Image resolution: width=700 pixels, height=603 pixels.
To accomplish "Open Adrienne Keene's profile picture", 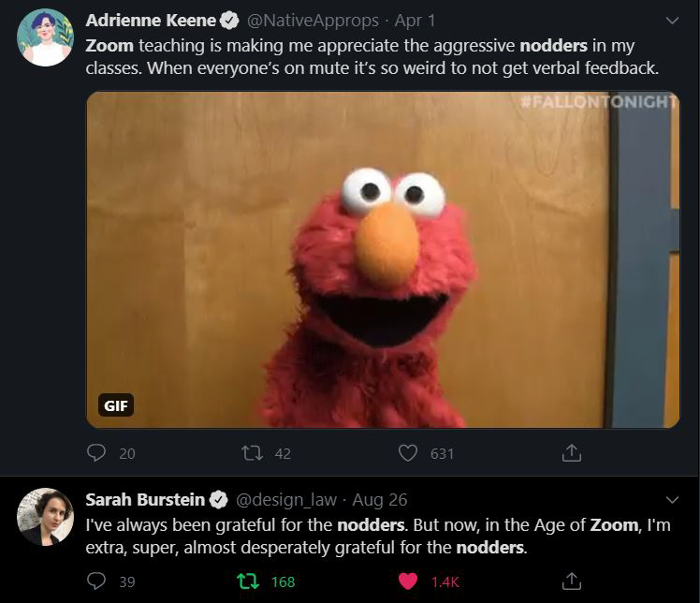I will (45, 37).
